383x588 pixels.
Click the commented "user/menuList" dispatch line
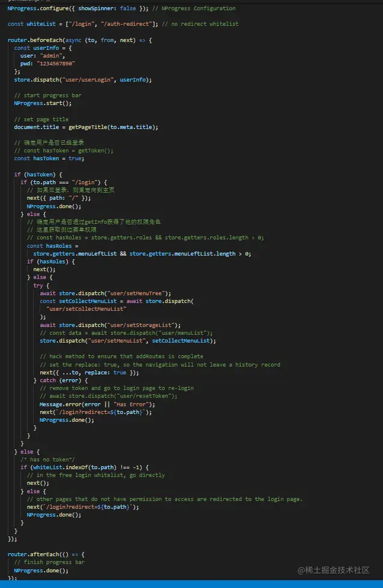click(x=127, y=334)
